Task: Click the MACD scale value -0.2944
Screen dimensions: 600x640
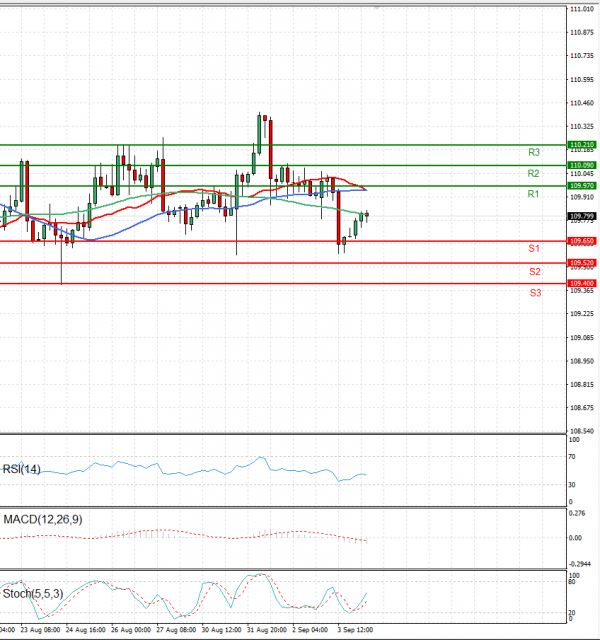Action: (x=580, y=564)
